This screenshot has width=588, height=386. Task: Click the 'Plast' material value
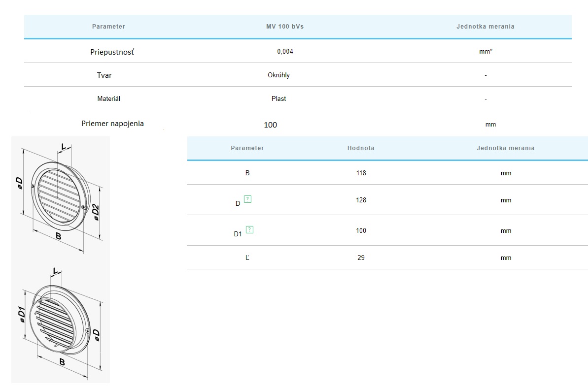tap(278, 98)
